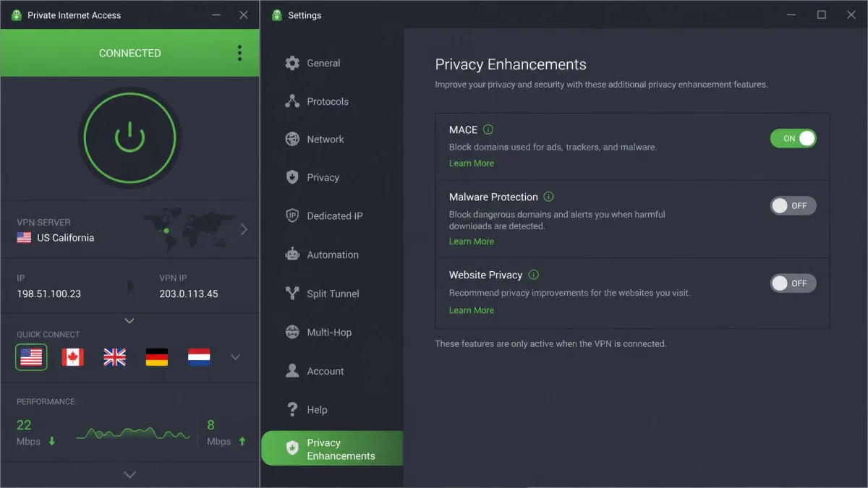
Task: Turn off the MACE toggle
Action: click(x=793, y=138)
